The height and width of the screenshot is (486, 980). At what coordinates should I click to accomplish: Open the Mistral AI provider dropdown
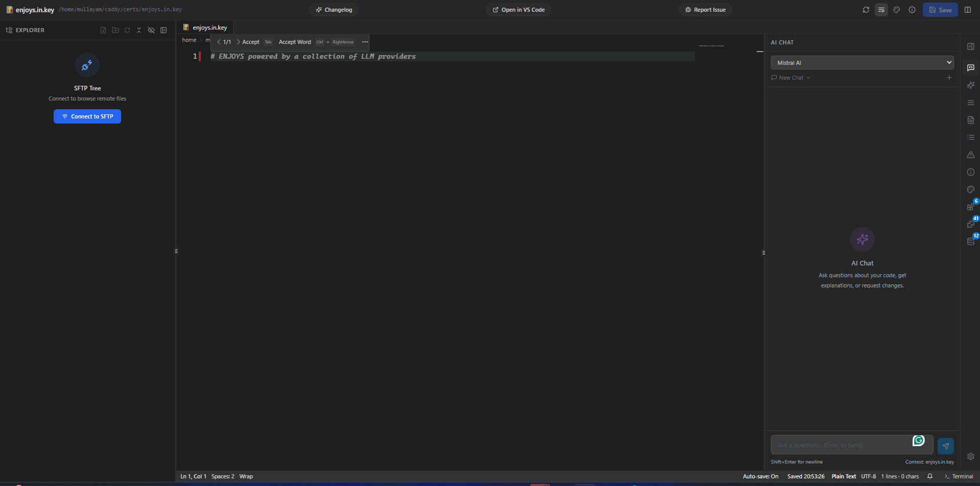point(862,63)
